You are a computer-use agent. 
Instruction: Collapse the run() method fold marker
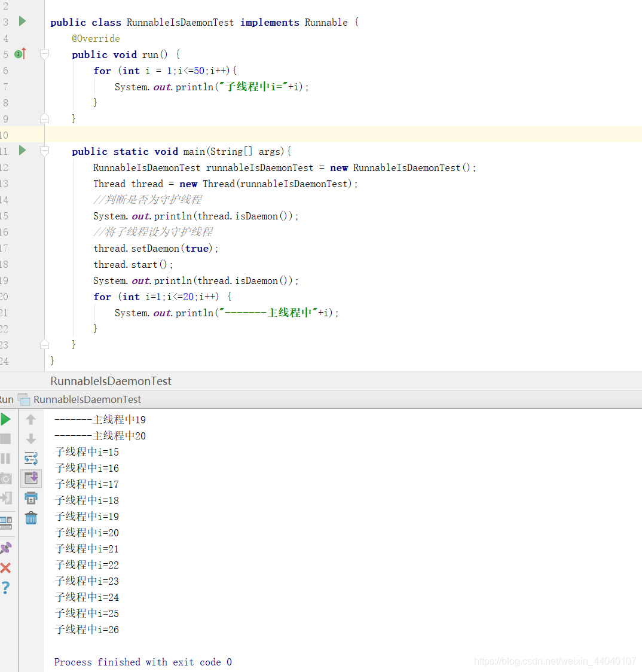pyautogui.click(x=44, y=54)
